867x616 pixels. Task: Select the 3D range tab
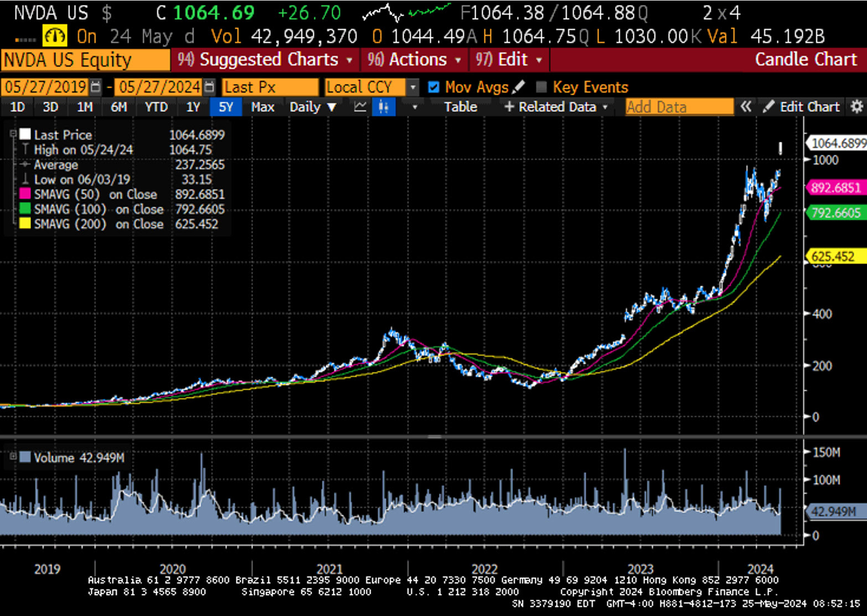tap(50, 107)
